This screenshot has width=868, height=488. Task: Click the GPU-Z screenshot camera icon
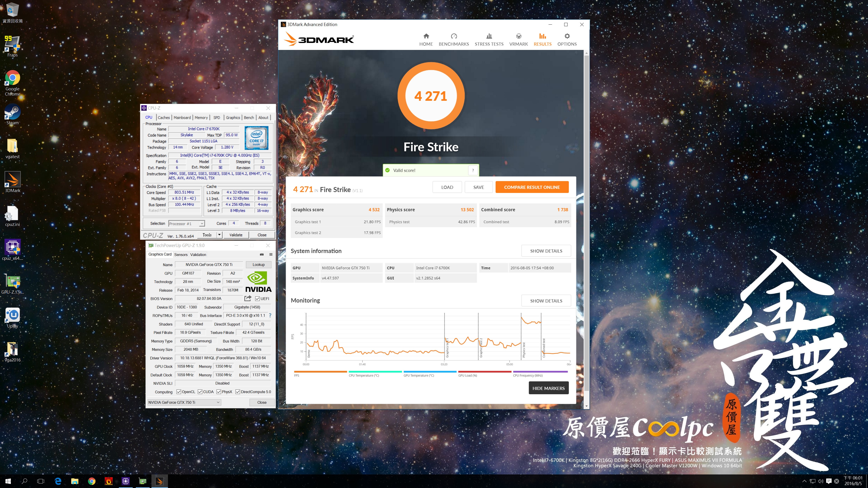click(x=262, y=254)
